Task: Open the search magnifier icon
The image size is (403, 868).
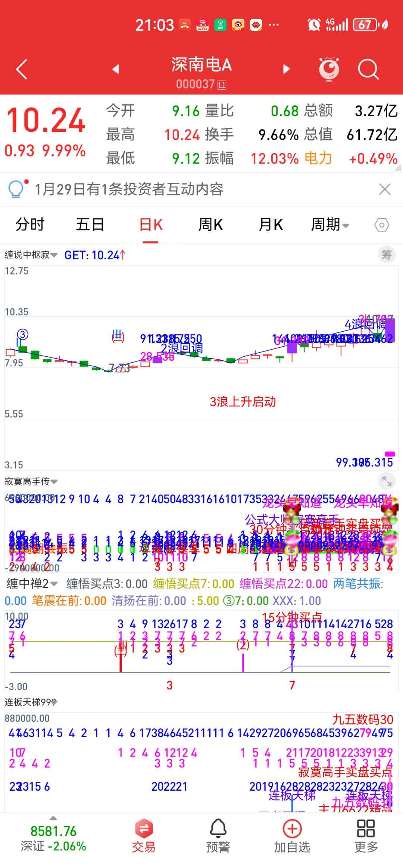Action: (x=368, y=69)
